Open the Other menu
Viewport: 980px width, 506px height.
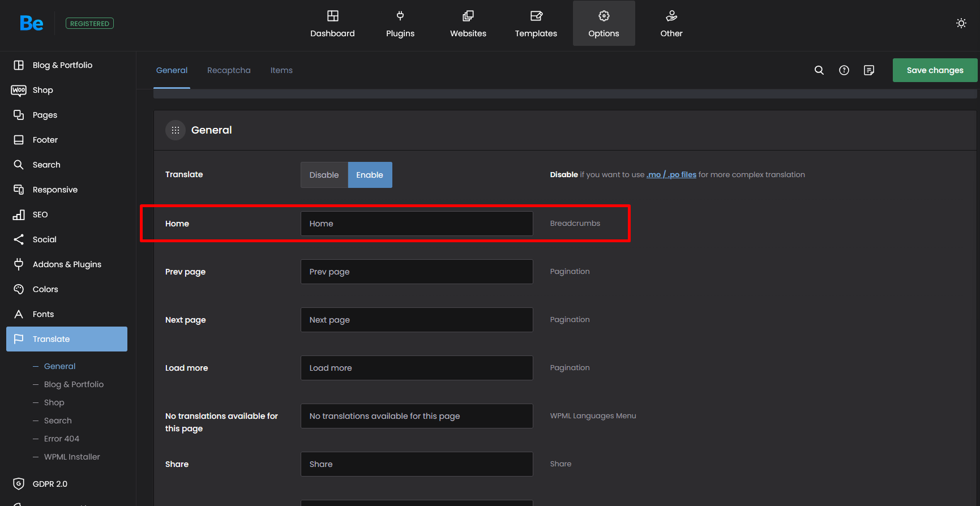[671, 24]
